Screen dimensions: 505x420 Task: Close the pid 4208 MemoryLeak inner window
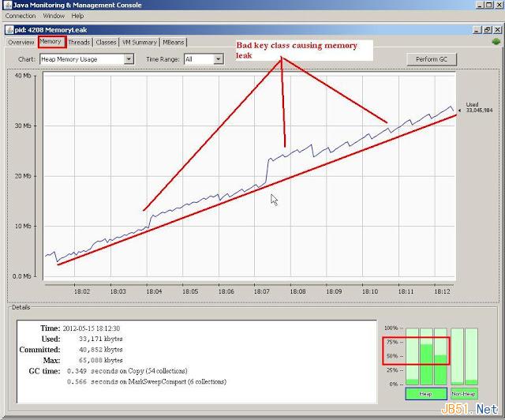[x=498, y=30]
